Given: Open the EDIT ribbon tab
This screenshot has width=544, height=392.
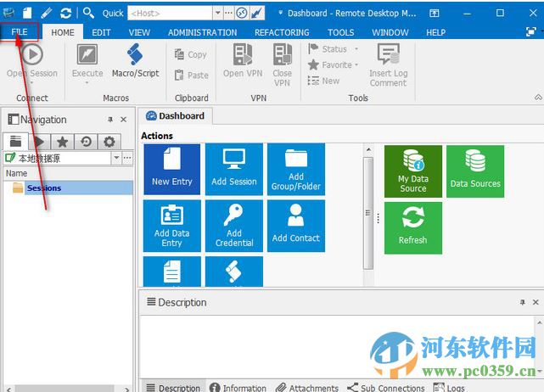Looking at the screenshot, I should [x=101, y=32].
